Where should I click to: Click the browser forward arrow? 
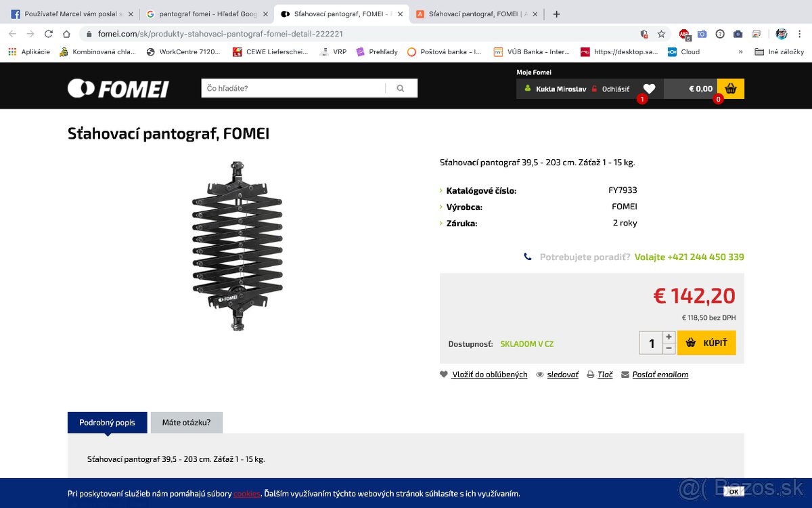[x=30, y=34]
